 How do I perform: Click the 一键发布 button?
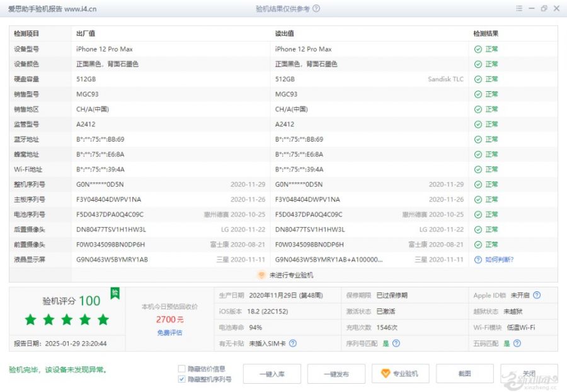point(336,374)
